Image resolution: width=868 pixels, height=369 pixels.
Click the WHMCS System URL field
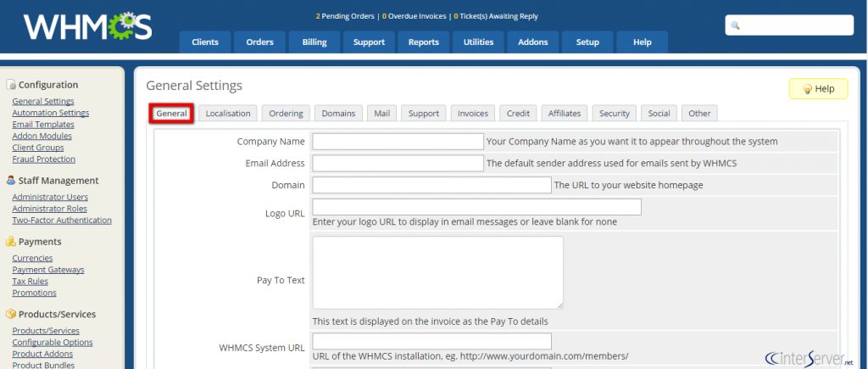pyautogui.click(x=432, y=341)
